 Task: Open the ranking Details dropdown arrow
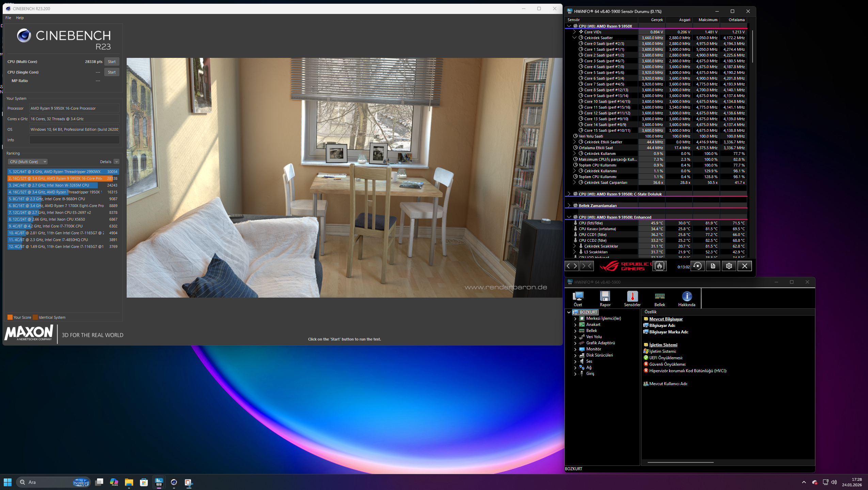coord(116,162)
